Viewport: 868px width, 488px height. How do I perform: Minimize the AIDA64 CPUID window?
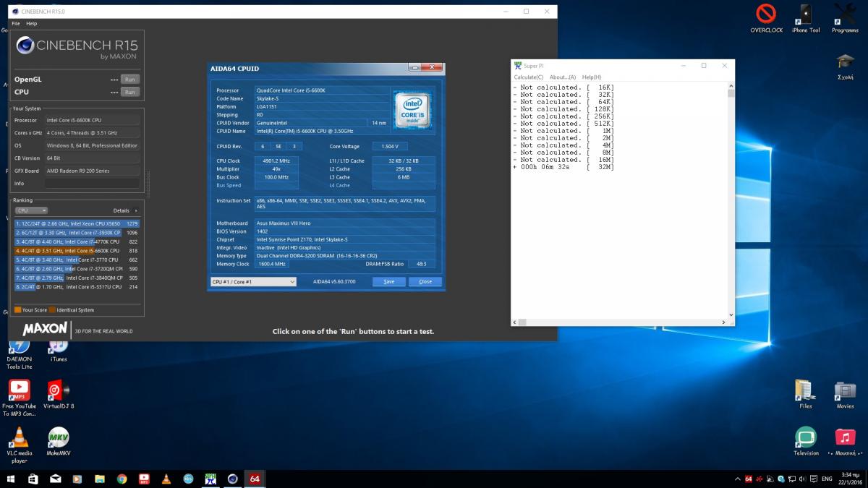click(415, 67)
